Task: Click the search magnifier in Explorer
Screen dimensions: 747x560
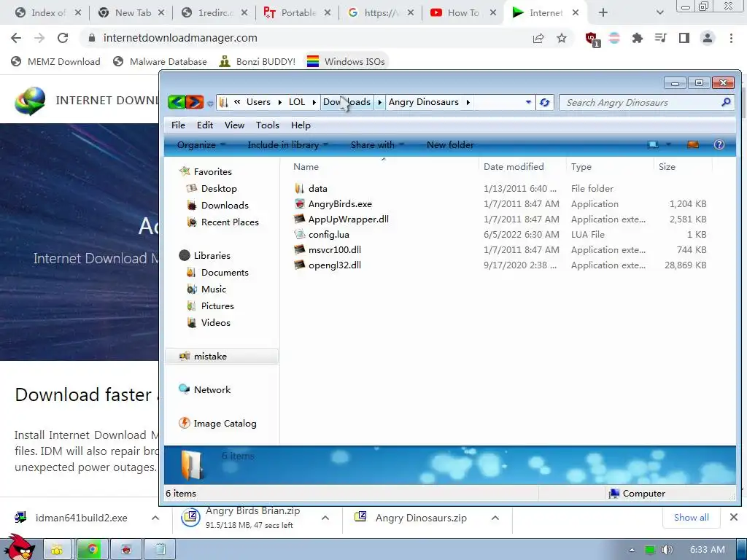Action: [x=726, y=102]
